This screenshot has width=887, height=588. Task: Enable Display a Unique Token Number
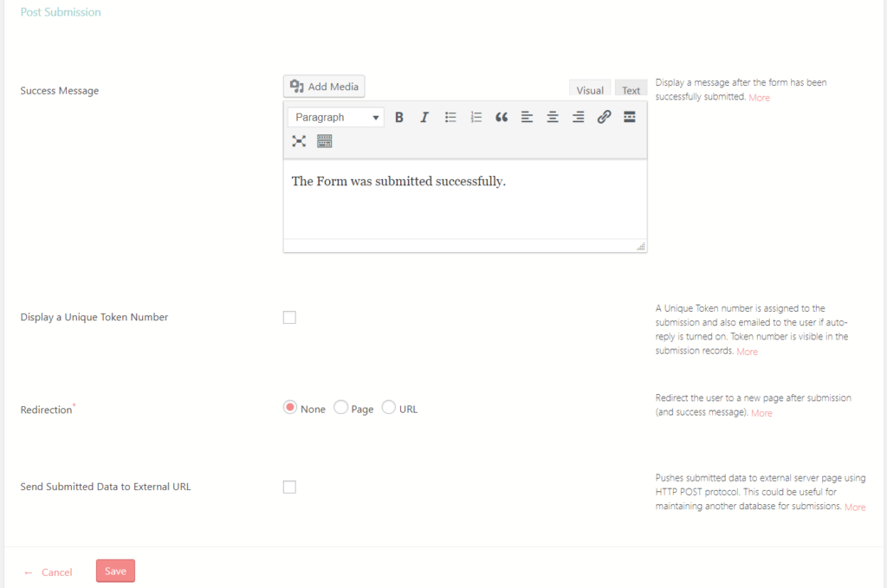289,317
